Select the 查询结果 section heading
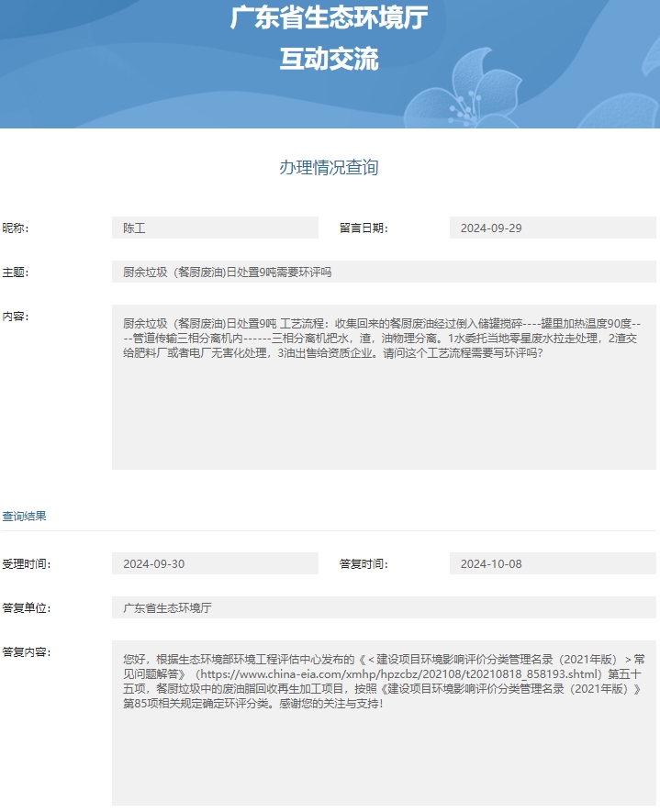Screen dimensions: 660x812 click(x=25, y=516)
